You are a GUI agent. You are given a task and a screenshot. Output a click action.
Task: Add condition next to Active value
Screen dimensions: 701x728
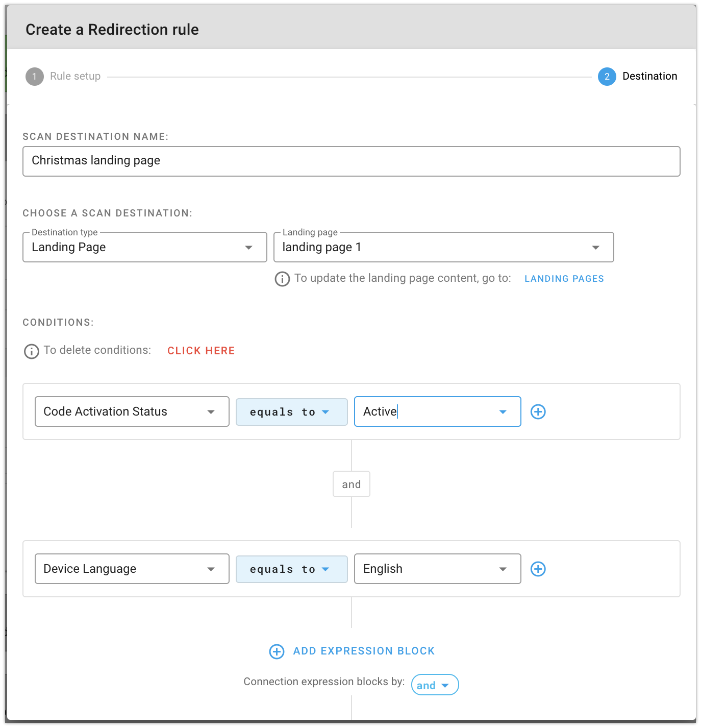[538, 411]
